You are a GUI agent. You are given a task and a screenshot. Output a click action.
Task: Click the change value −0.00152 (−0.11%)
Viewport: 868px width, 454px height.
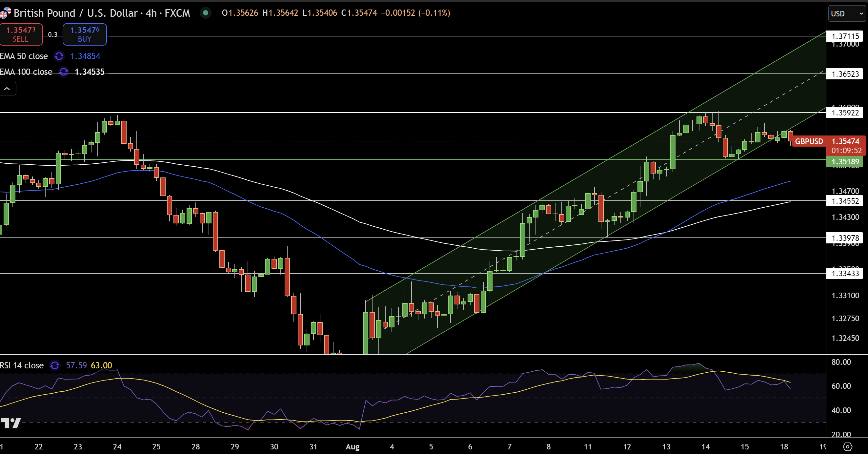tap(415, 13)
